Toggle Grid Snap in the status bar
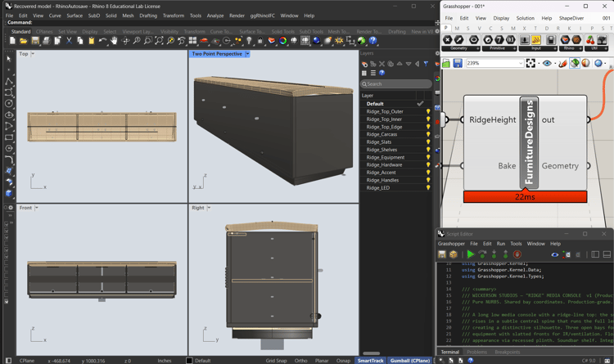This screenshot has width=614, height=364. (276, 361)
